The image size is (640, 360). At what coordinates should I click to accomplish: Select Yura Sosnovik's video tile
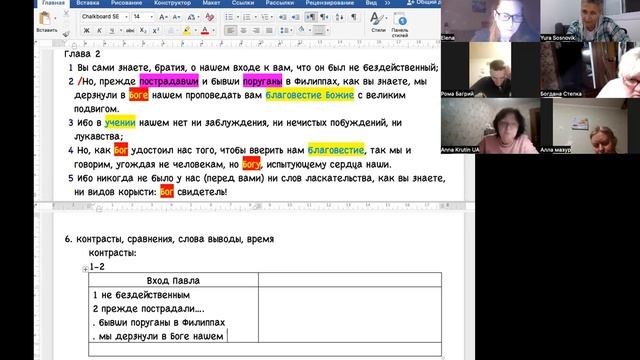[x=590, y=20]
